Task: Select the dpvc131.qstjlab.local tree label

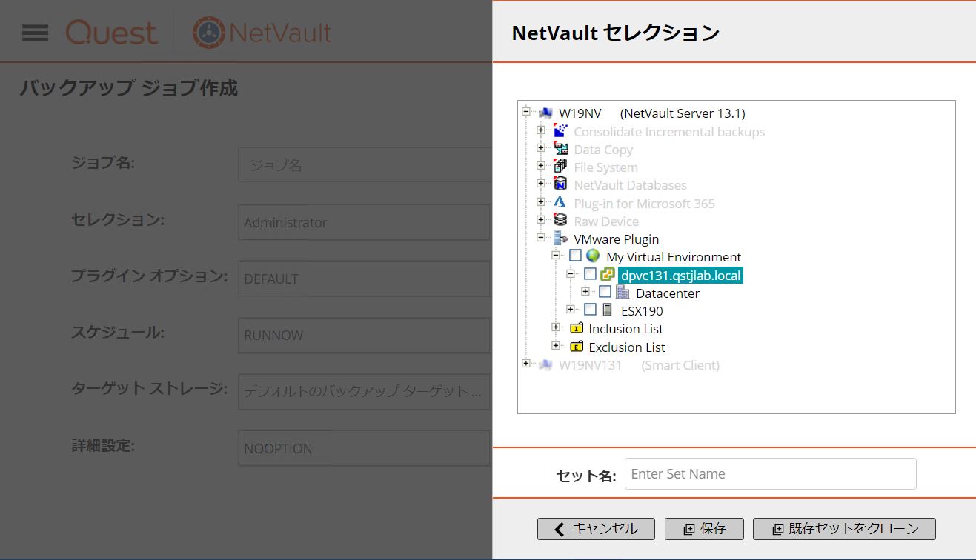Action: tap(681, 276)
